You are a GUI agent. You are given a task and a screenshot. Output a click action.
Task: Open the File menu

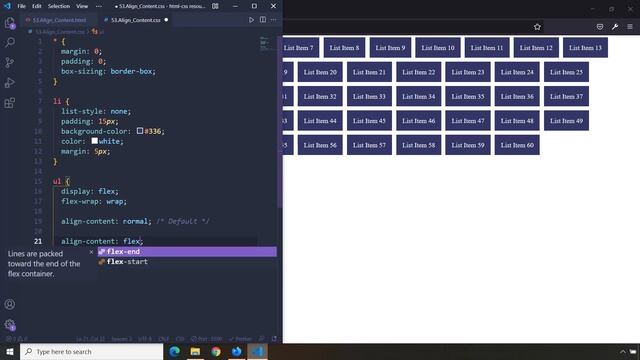coord(21,6)
